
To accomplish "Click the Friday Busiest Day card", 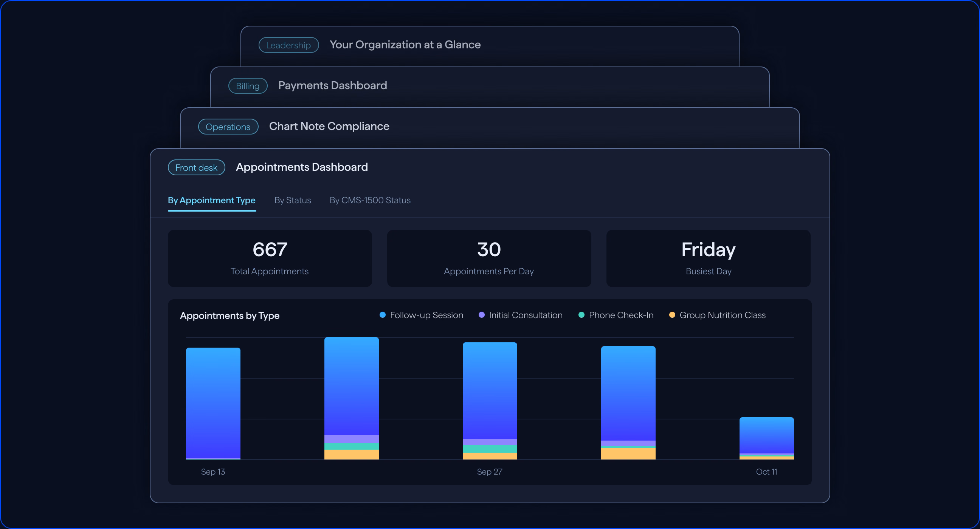I will 708,258.
